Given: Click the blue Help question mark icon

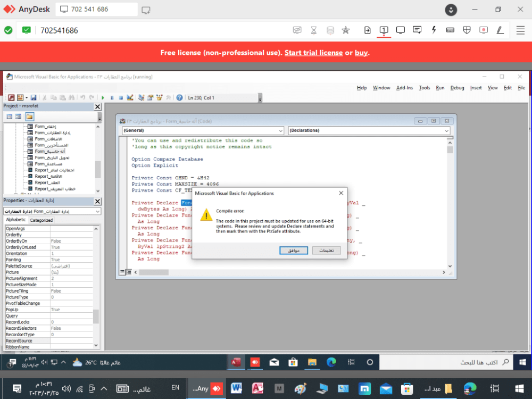Looking at the screenshot, I should pos(179,98).
